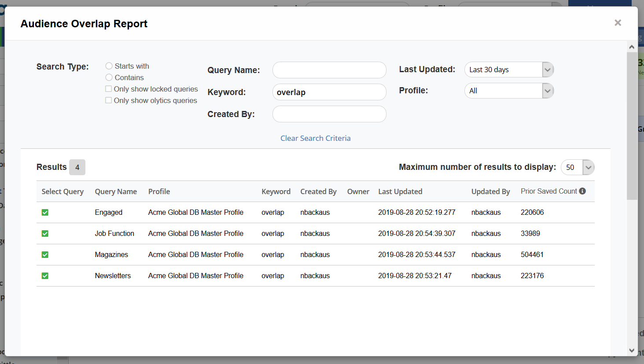
Task: Open the maximum results dropdown showing 50
Action: 578,167
